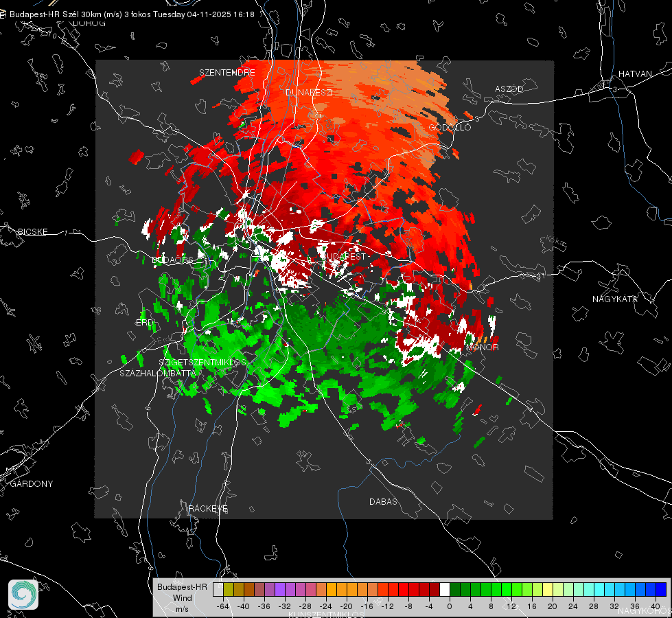Image resolution: width=672 pixels, height=618 pixels.
Task: Click the Budapest-HR Wind m/s legend caption
Action: 182,597
